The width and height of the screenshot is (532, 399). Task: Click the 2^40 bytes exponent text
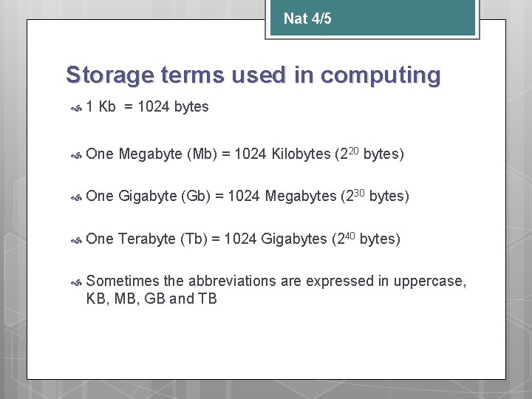(366, 238)
